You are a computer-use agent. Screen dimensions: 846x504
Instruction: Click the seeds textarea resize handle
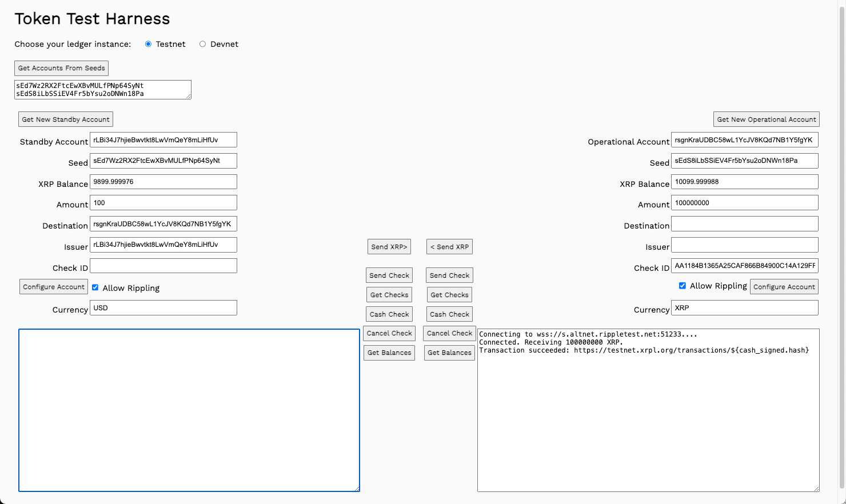[x=188, y=96]
